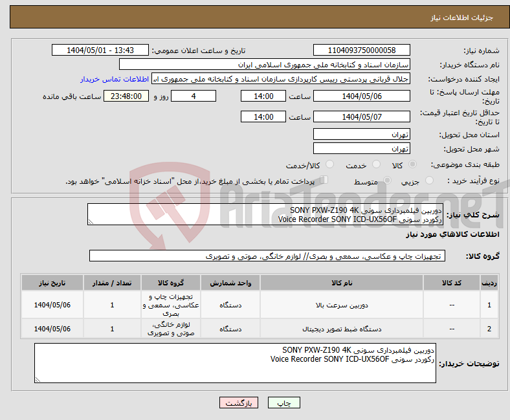Click the توضیحات خریدار buyer notes textarea
510x420 pixels.
(x=235, y=363)
